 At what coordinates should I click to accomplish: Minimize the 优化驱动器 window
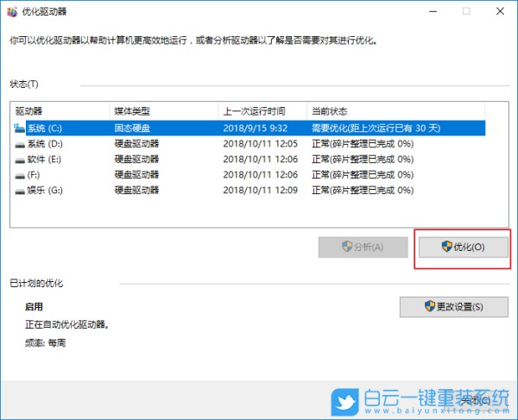coord(433,11)
